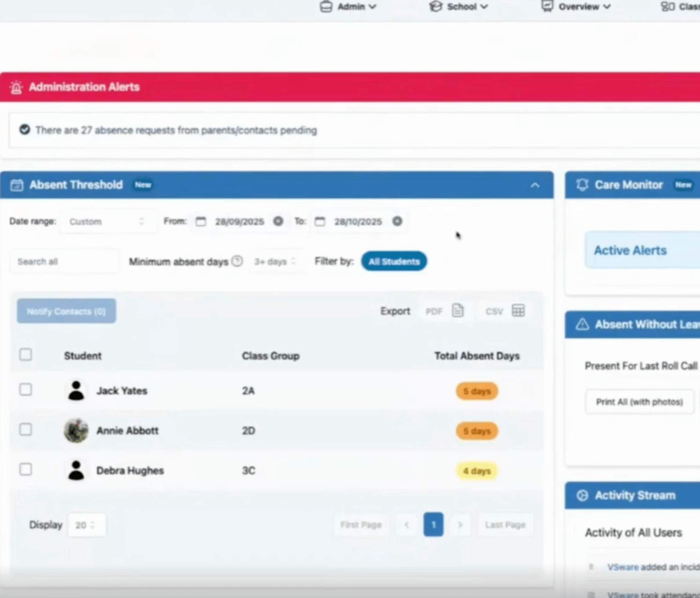Screen dimensions: 700x598
Task: Select the All Students filter
Action: click(x=394, y=261)
